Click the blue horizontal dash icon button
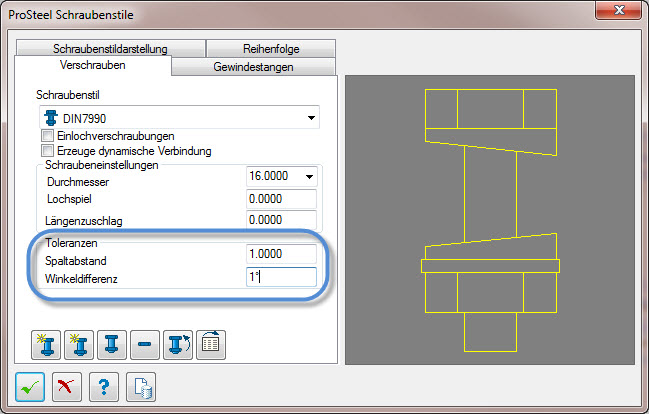 click(x=145, y=344)
